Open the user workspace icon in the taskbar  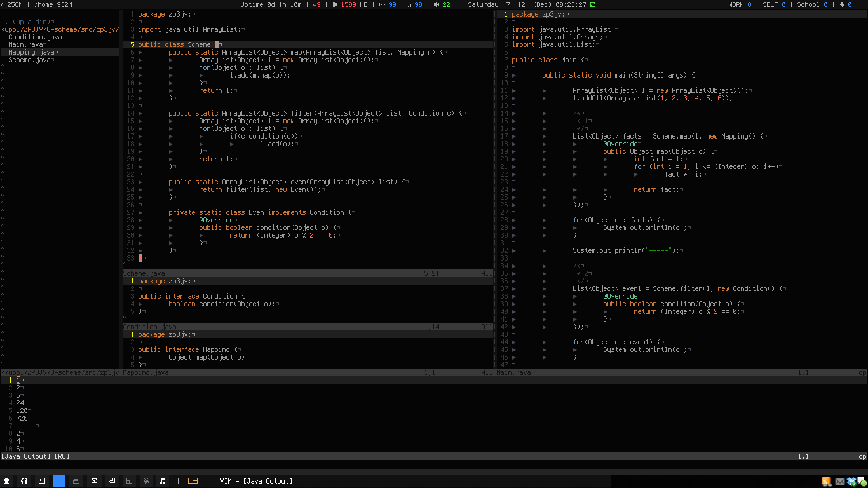point(7,481)
